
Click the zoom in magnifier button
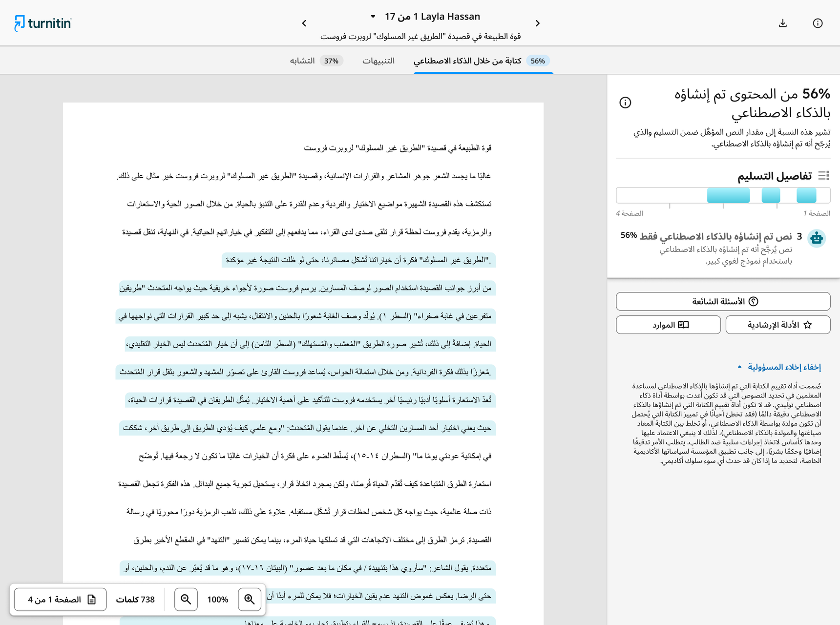tap(250, 599)
